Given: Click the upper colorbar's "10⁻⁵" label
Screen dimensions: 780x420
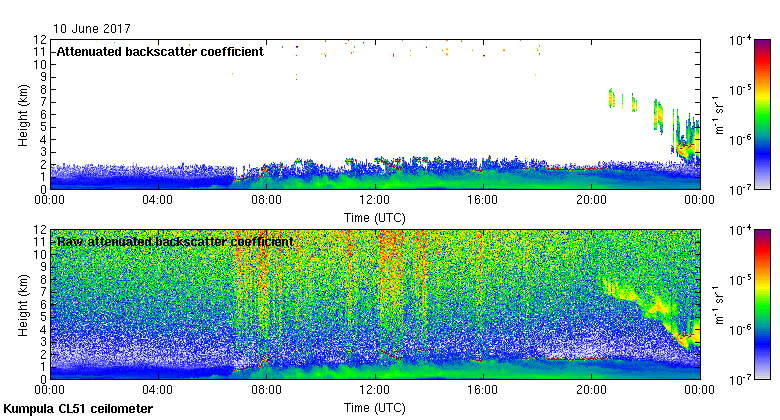Looking at the screenshot, I should pos(739,90).
